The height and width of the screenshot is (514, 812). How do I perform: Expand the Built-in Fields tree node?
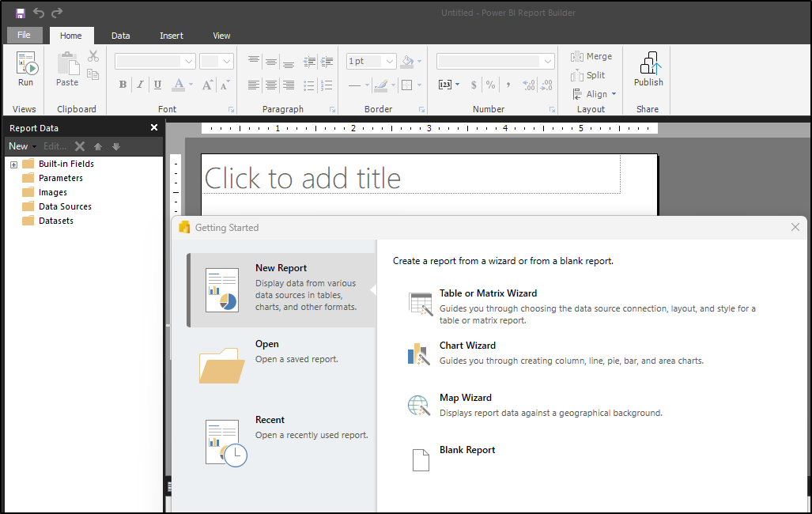14,164
